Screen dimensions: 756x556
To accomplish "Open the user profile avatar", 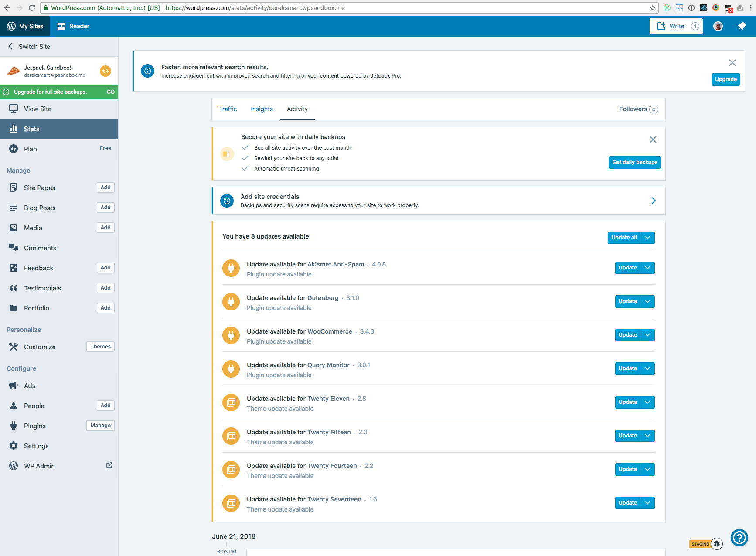I will 718,26.
